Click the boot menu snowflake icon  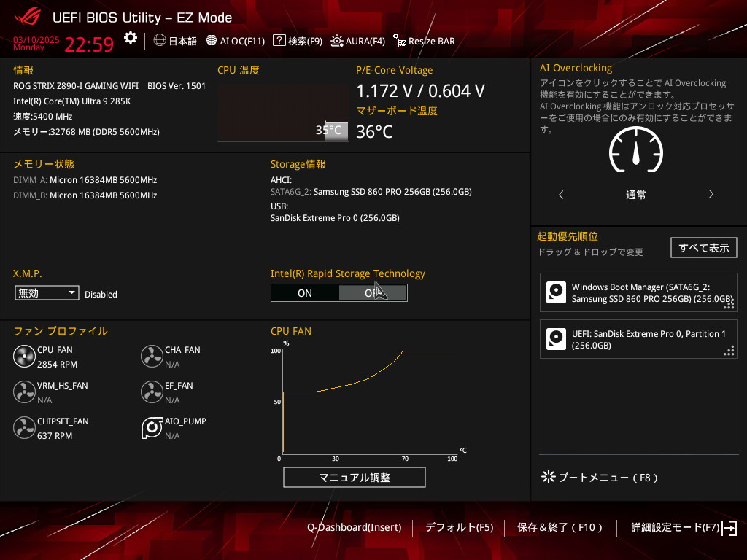coord(549,477)
